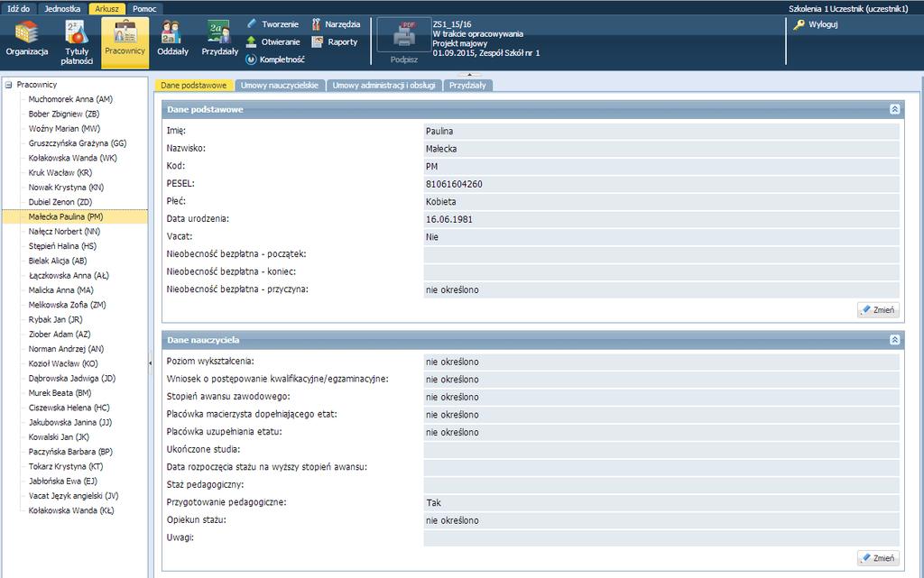Switch to Dane podstawowe tab
This screenshot has height=578, width=924.
tap(194, 86)
